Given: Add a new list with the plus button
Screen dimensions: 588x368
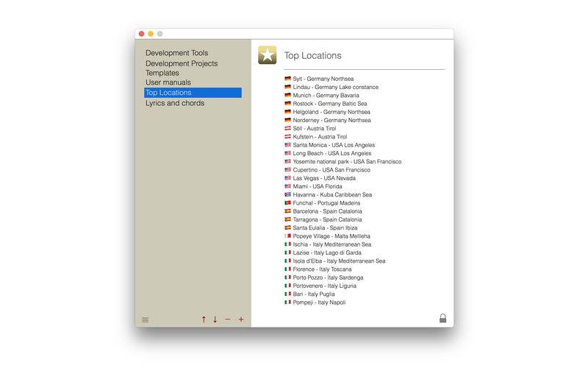Looking at the screenshot, I should tap(241, 319).
